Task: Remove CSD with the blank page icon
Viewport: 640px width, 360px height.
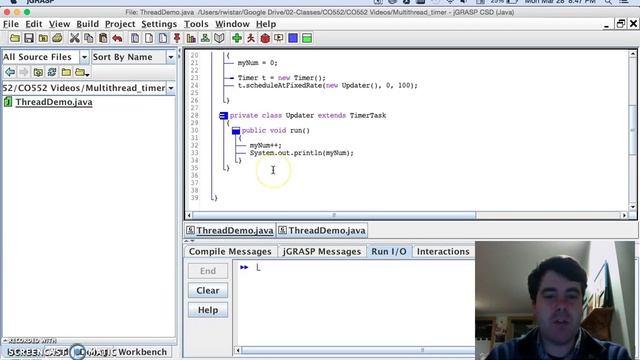Action: [149, 38]
